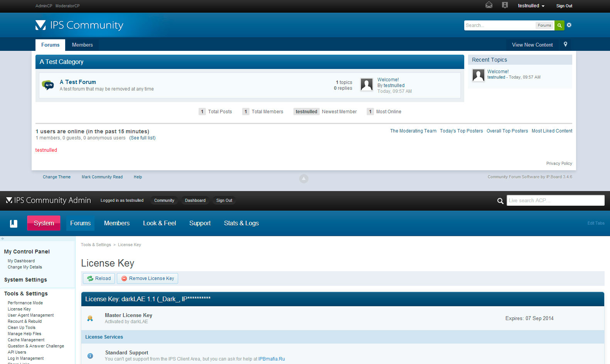The image size is (610, 364).
Task: Click Sign Out in the top bar
Action: (x=564, y=6)
